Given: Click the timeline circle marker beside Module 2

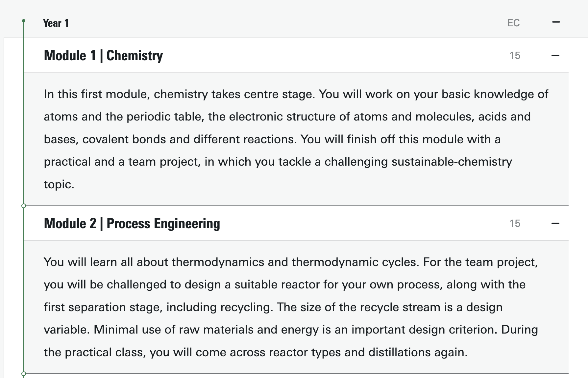Looking at the screenshot, I should pyautogui.click(x=24, y=206).
